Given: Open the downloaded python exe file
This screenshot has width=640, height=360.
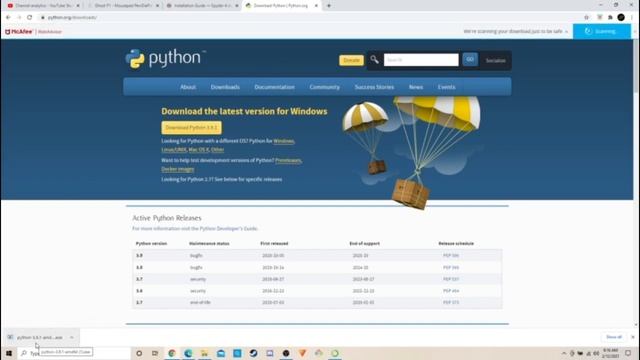Looking at the screenshot, I should 39,338.
